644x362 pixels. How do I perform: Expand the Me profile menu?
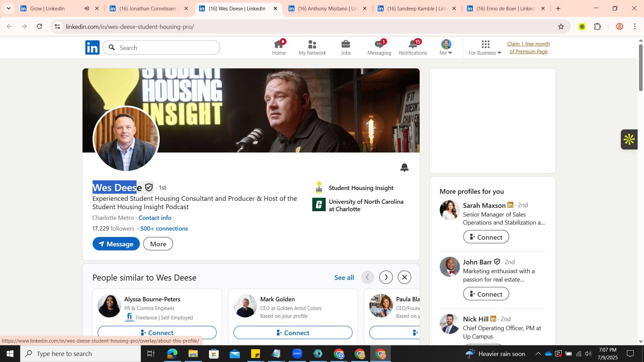point(446,47)
